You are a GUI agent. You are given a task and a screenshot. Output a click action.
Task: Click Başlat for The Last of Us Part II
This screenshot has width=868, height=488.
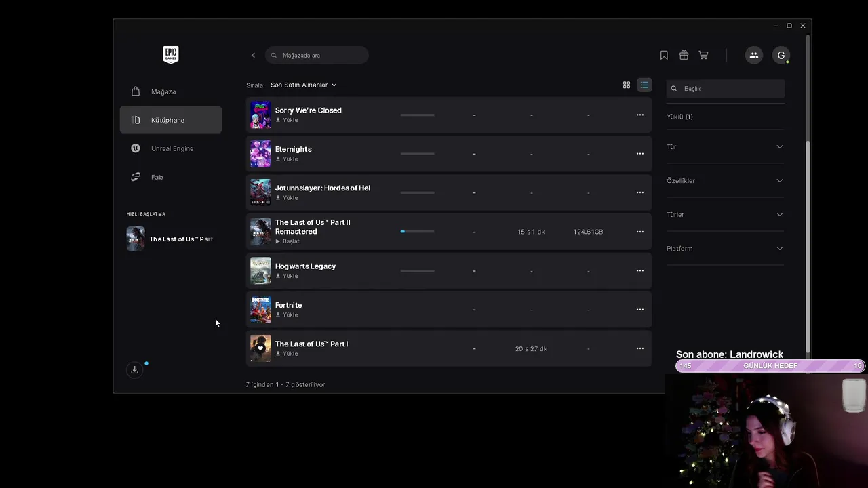coord(287,241)
